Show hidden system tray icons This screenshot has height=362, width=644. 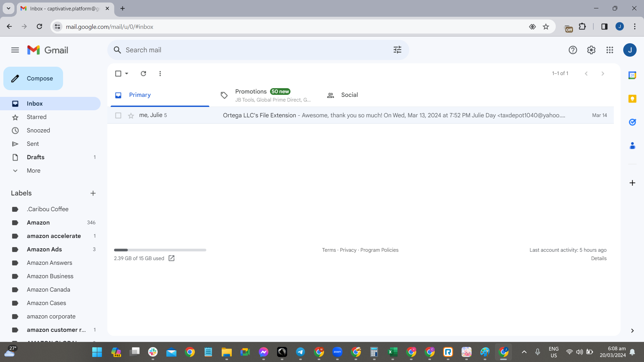(524, 352)
